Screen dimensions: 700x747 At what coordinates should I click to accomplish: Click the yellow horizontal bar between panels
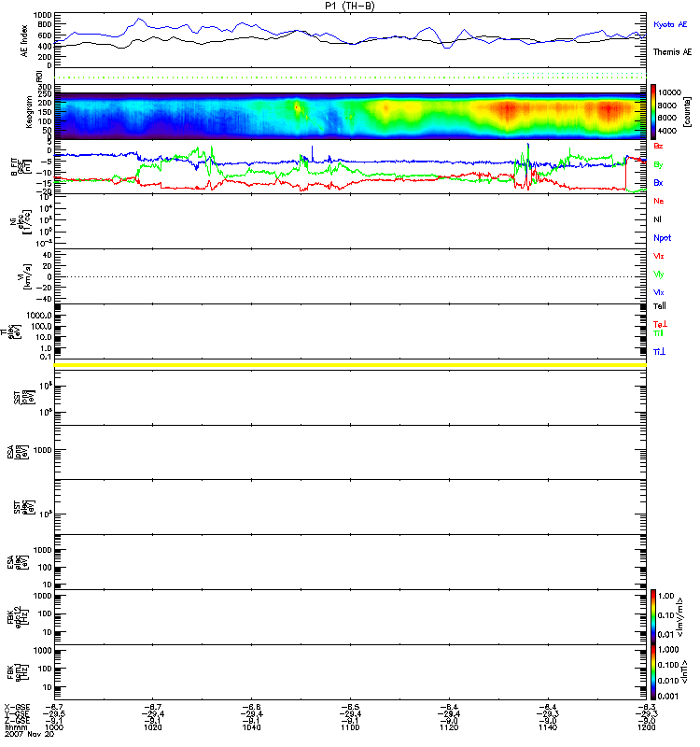350,365
